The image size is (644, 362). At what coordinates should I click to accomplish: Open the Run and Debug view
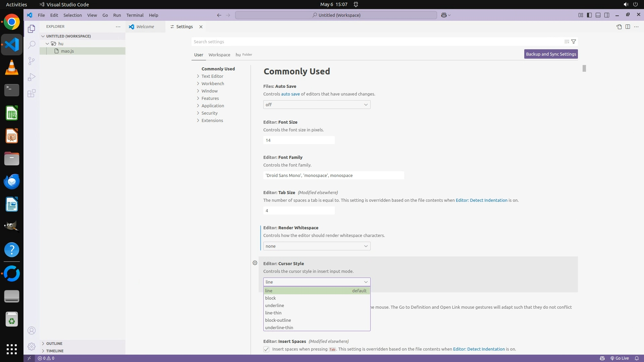point(32,77)
